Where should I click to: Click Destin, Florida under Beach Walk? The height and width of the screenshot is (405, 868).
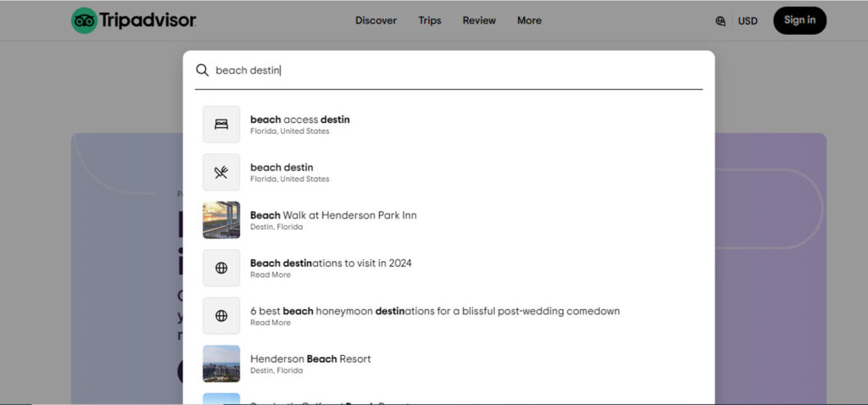click(276, 227)
